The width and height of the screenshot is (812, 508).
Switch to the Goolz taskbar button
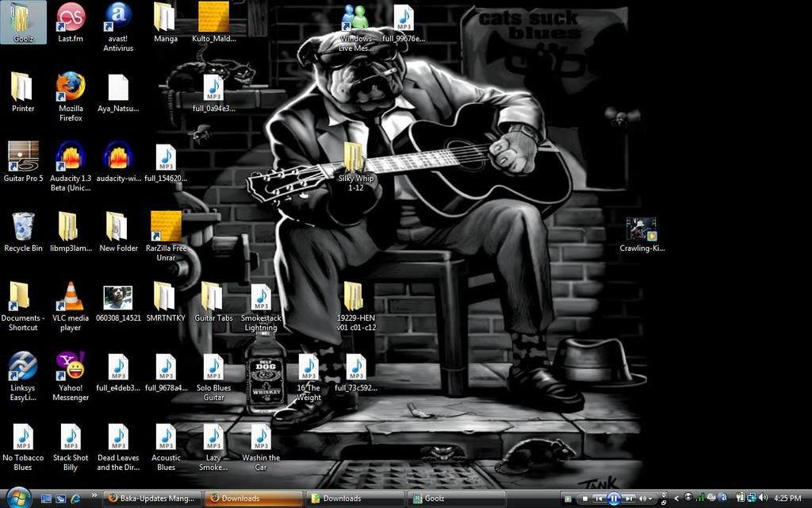click(456, 498)
